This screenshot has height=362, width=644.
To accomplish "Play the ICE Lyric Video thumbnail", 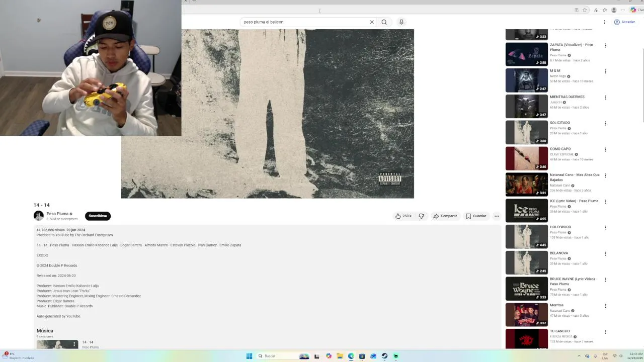I will coord(526,211).
